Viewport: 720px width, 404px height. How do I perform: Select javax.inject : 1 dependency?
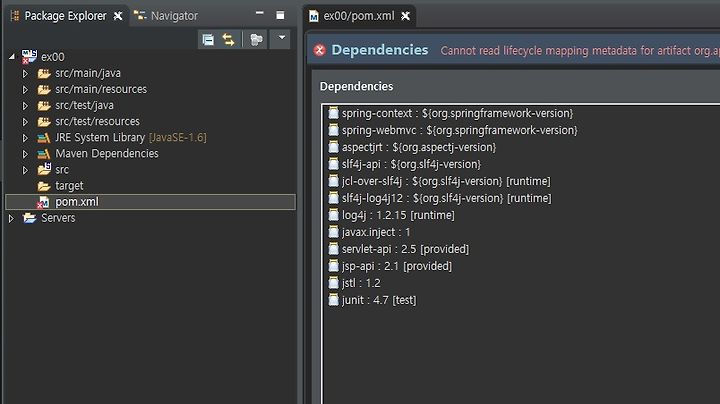point(376,232)
